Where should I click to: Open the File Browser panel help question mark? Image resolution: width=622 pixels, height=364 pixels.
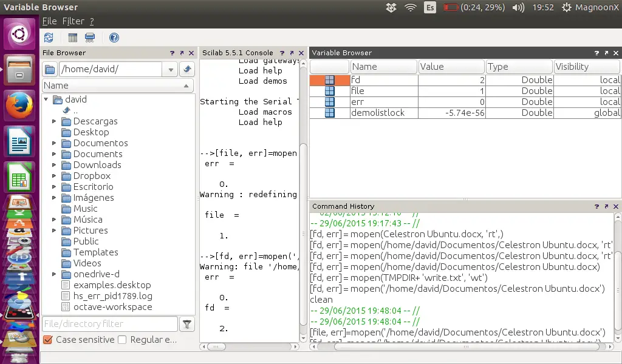(172, 53)
